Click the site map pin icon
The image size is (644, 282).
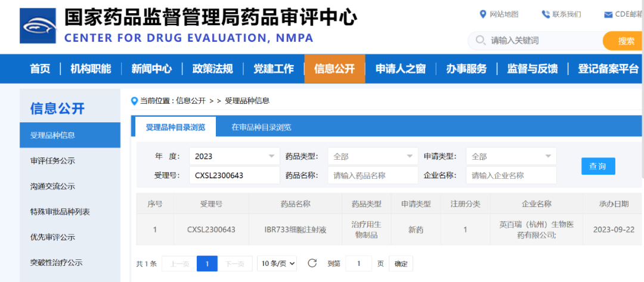tap(483, 14)
